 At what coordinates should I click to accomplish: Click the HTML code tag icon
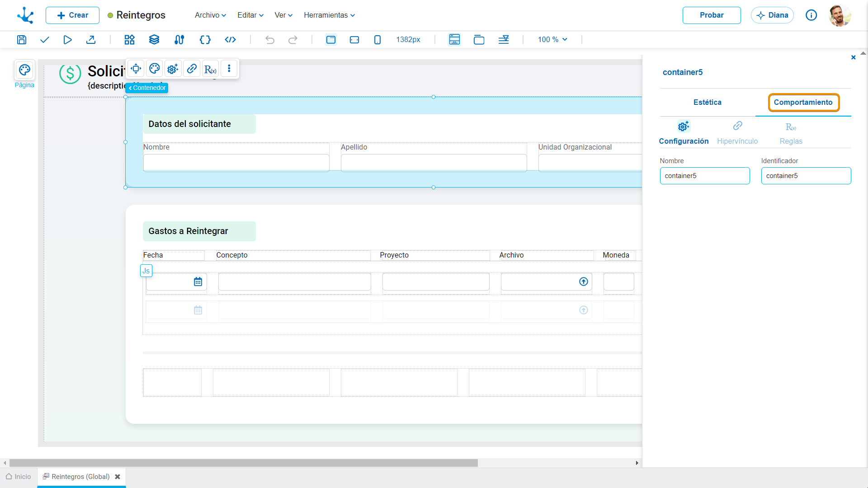click(x=231, y=40)
